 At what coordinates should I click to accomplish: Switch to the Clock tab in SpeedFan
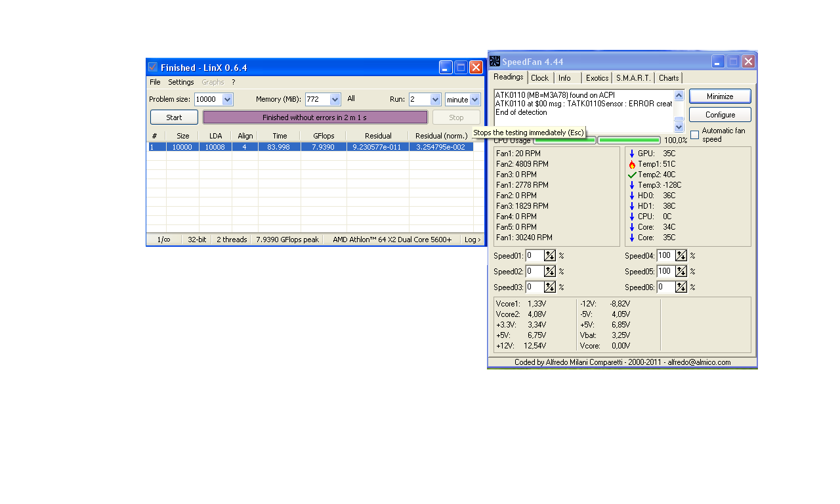pyautogui.click(x=540, y=78)
